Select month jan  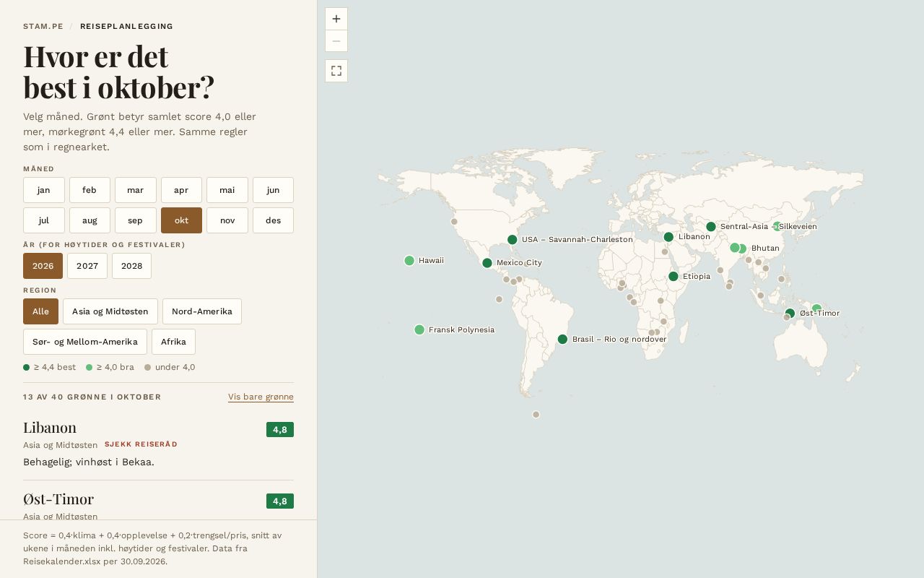click(x=44, y=190)
